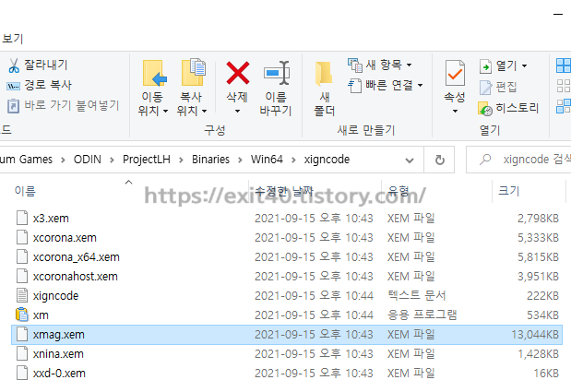The width and height of the screenshot is (571, 392).
Task: Click Copy path (경로 복사) button
Action: [39, 85]
